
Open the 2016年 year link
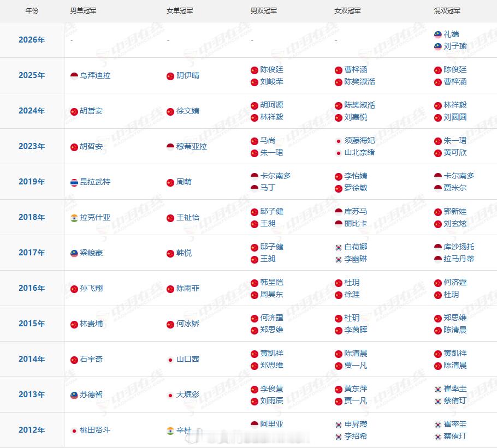[32, 288]
